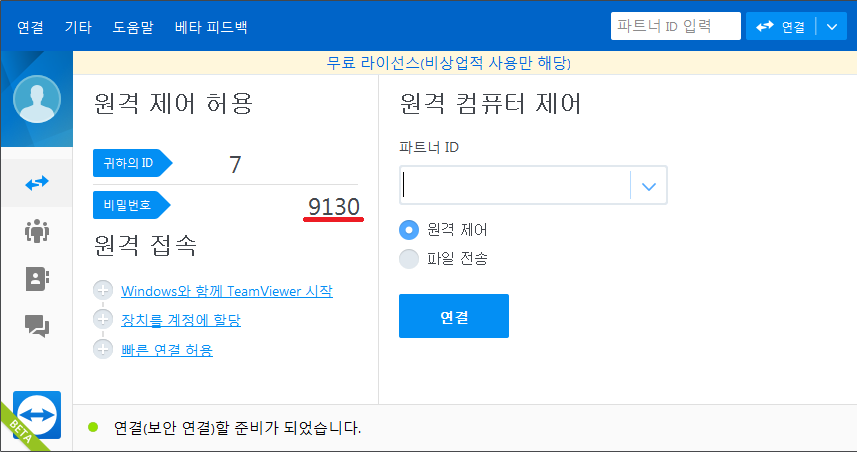Expand the 파트너 ID dropdown arrow

[x=648, y=186]
